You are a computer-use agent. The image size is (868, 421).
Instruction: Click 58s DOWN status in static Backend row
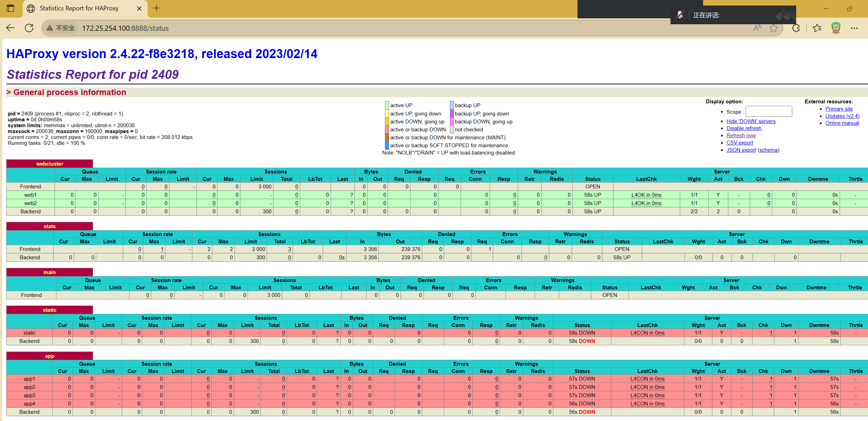[582, 341]
